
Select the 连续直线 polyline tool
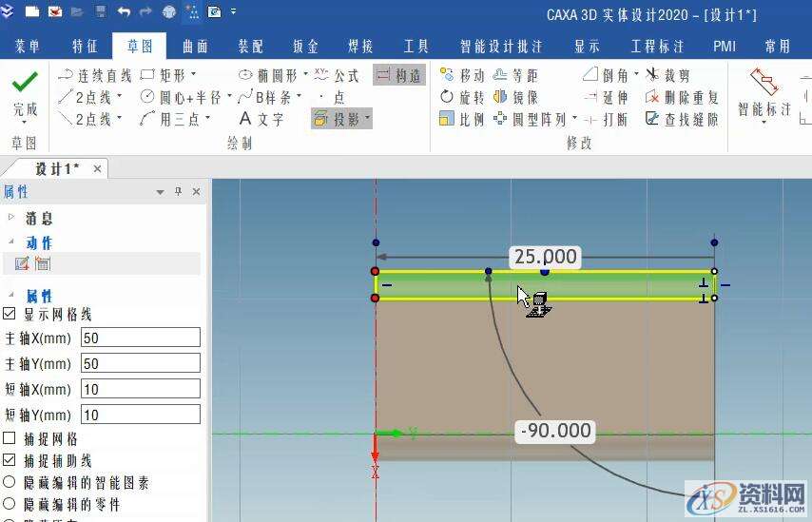tap(95, 76)
